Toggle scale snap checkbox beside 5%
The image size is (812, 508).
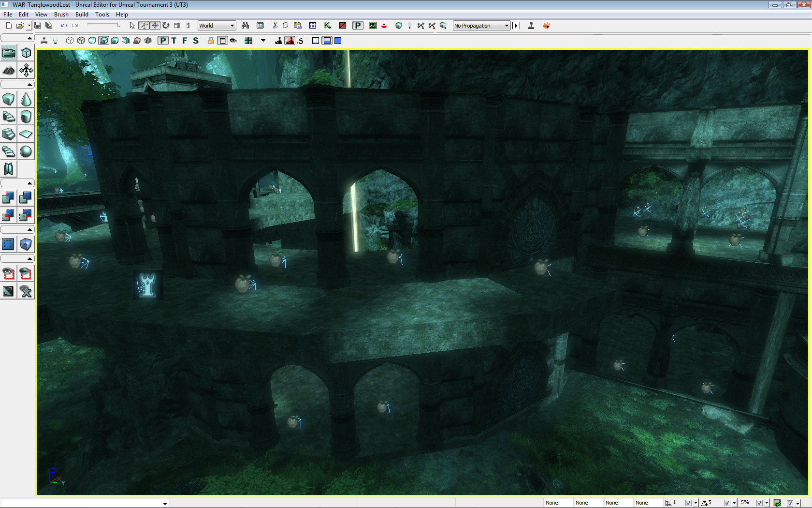(760, 503)
